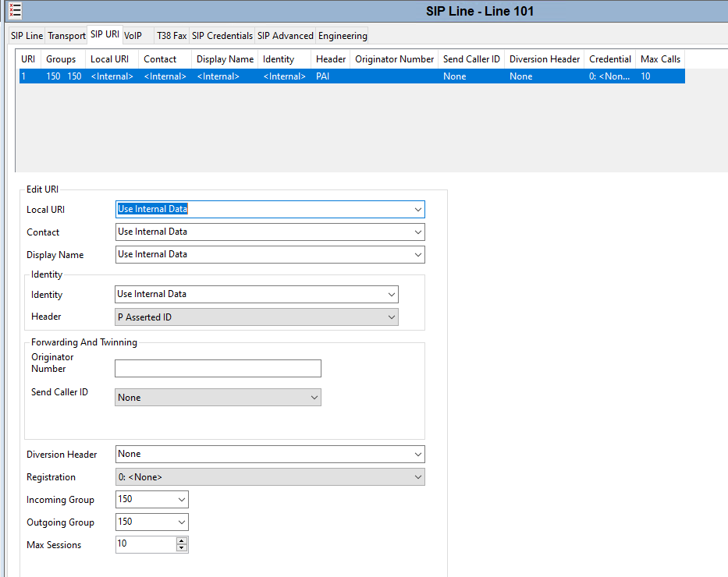Open the Registration dropdown

click(418, 477)
